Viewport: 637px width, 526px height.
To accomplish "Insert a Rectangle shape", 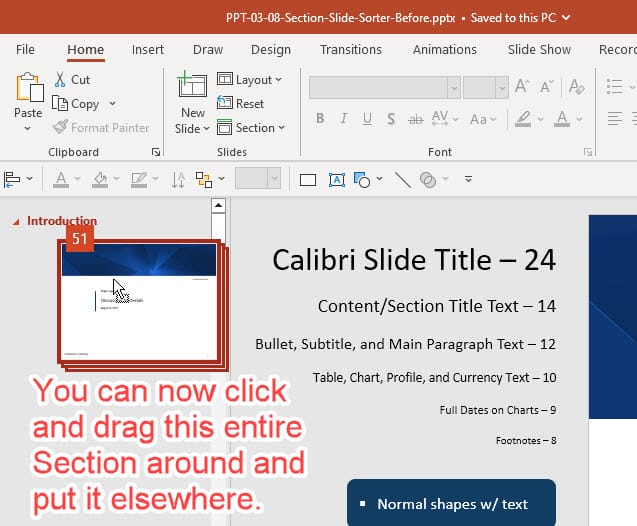I will click(308, 180).
